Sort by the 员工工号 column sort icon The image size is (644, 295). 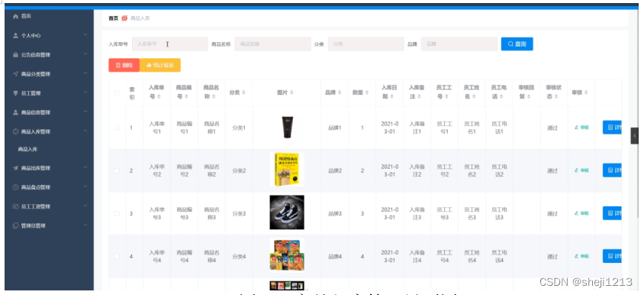[x=447, y=97]
